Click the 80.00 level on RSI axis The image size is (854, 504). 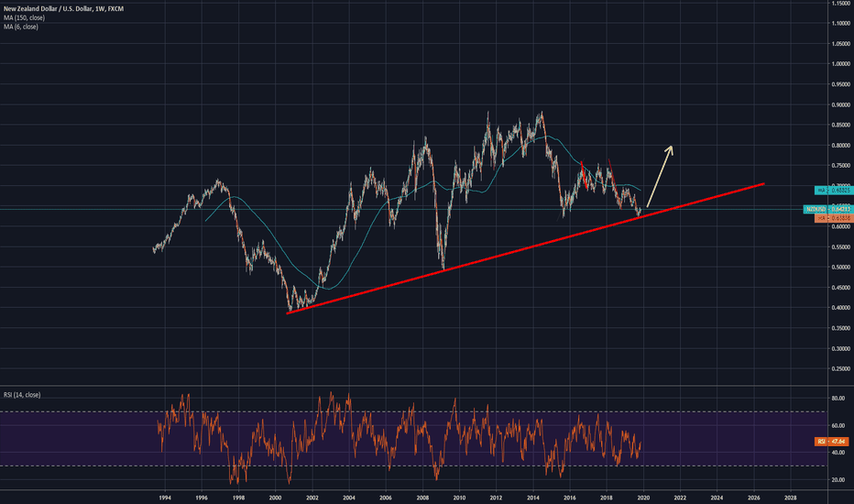coord(837,399)
